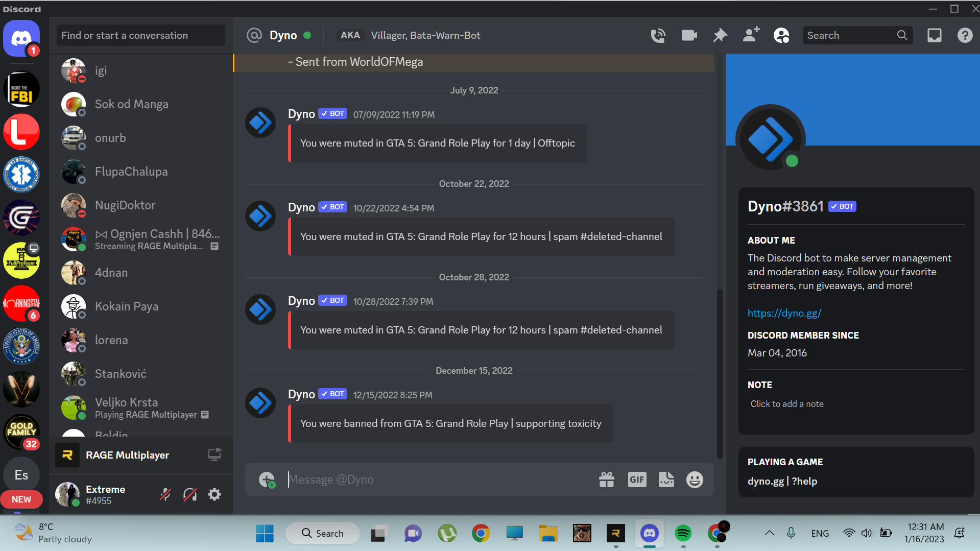980x551 pixels.
Task: Click the Message @Dyno input field
Action: 439,480
